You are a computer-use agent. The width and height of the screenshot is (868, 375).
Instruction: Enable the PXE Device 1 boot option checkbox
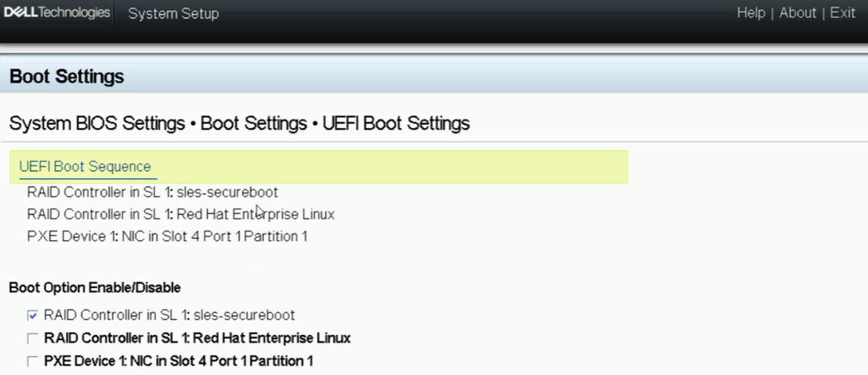32,362
